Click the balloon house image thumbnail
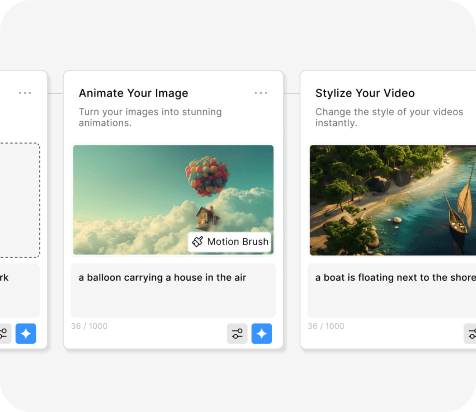This screenshot has width=476, height=412. tap(173, 200)
